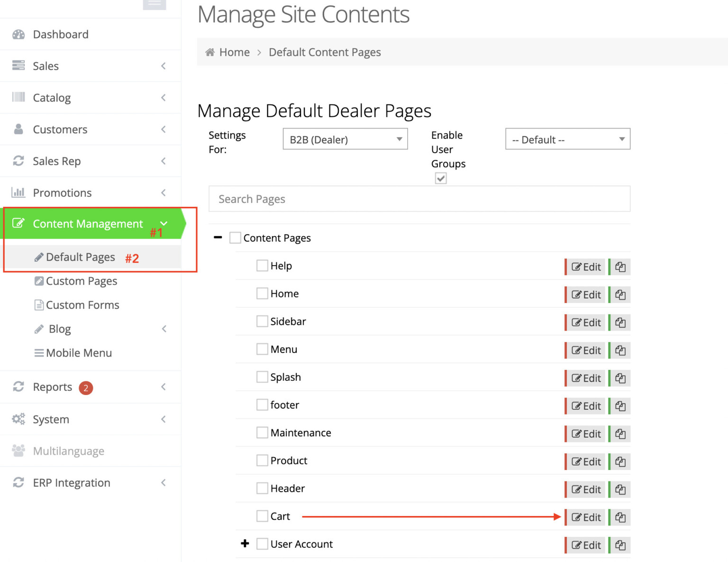Open the B2B (Dealer) settings dropdown
Viewport: 728px width, 562px height.
(345, 139)
